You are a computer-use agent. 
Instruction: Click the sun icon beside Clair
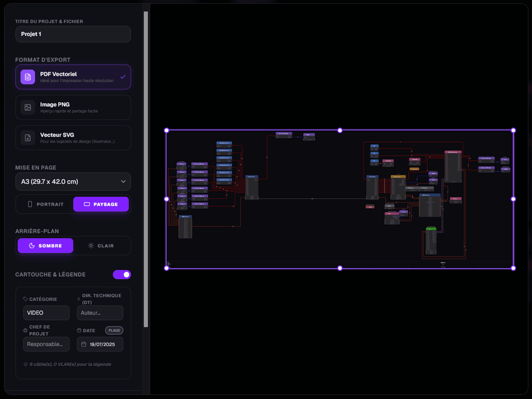pyautogui.click(x=91, y=246)
